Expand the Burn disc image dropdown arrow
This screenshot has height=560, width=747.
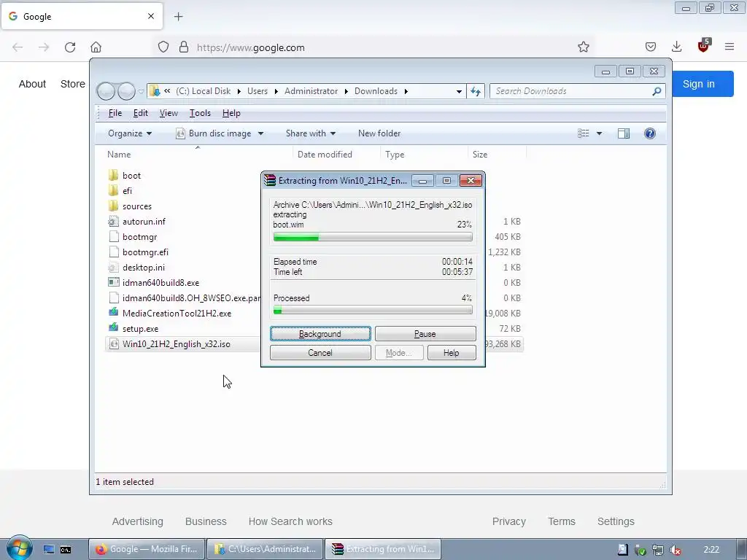(x=260, y=134)
